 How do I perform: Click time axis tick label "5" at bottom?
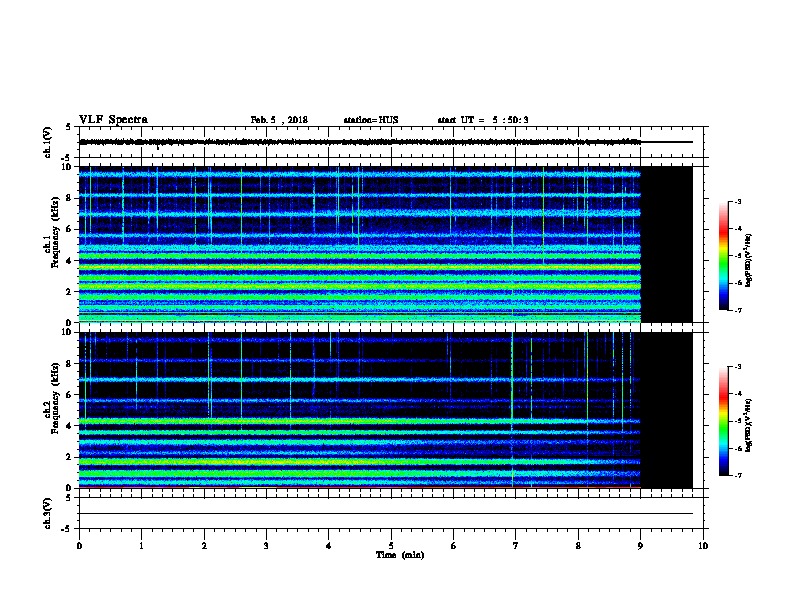coord(391,545)
